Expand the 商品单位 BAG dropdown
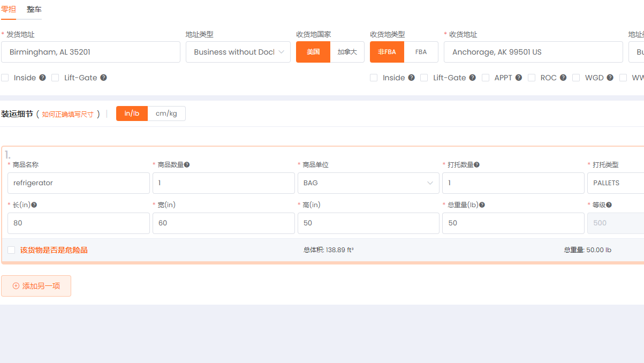This screenshot has width=644, height=363. tap(368, 183)
